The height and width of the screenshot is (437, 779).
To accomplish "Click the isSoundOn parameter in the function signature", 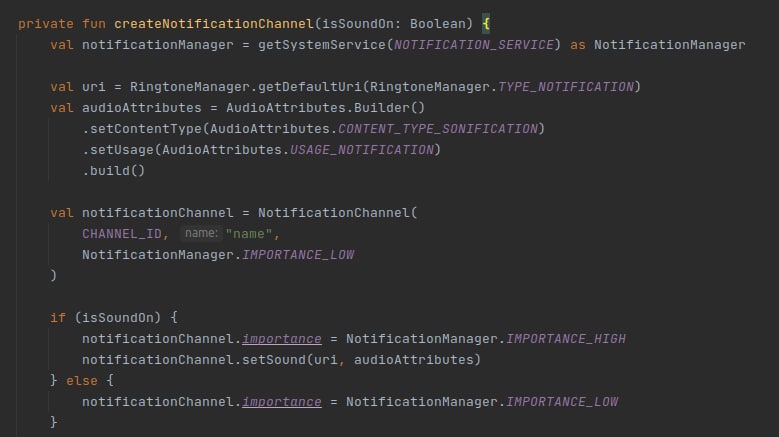I will (358, 24).
